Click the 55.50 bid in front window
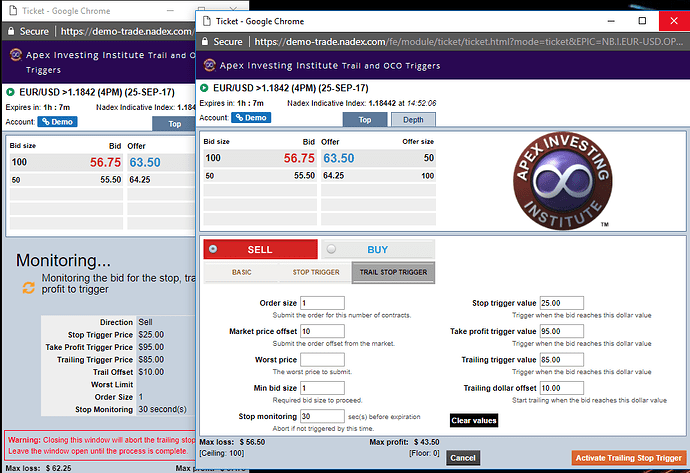The height and width of the screenshot is (473, 690). coord(305,176)
